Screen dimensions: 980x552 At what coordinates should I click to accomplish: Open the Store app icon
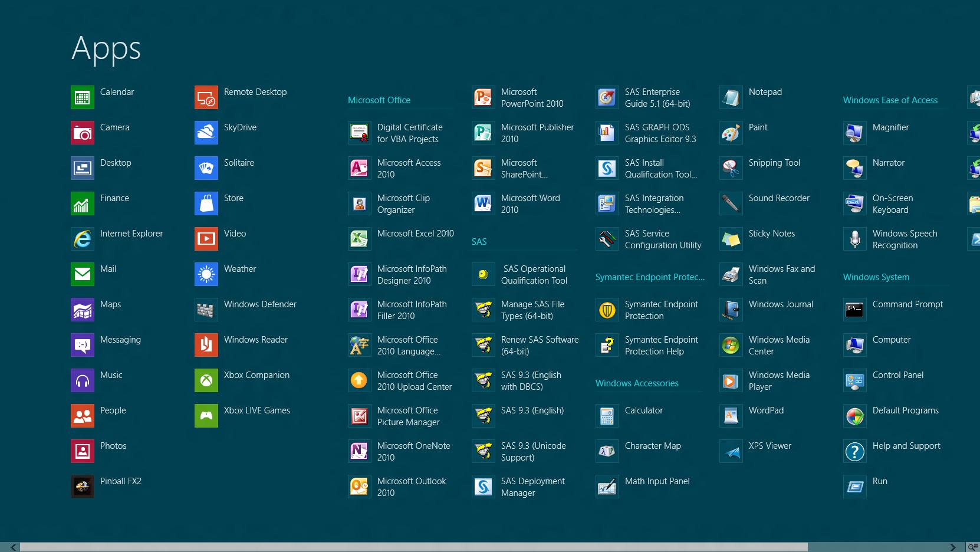coord(206,203)
